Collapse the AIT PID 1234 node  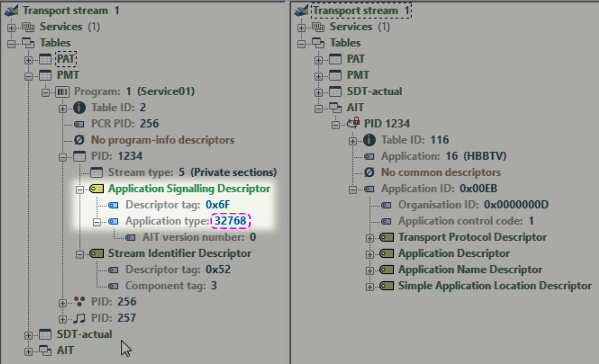(x=337, y=123)
